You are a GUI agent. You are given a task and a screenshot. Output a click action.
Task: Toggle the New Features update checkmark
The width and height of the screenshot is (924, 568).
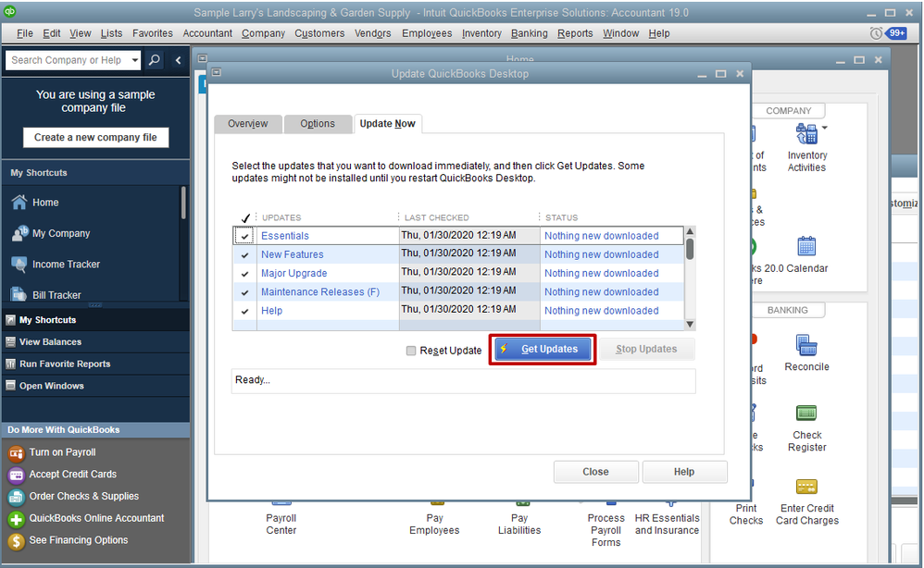[x=244, y=255]
